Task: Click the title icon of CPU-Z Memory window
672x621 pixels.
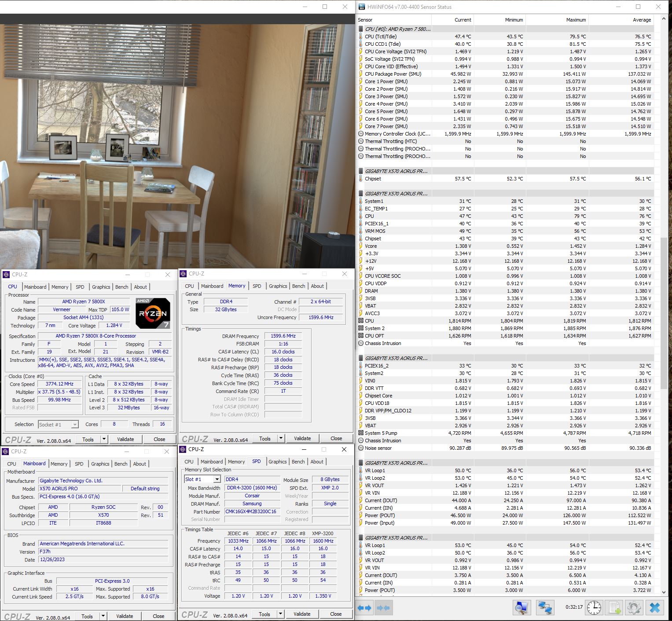Action: tap(183, 274)
